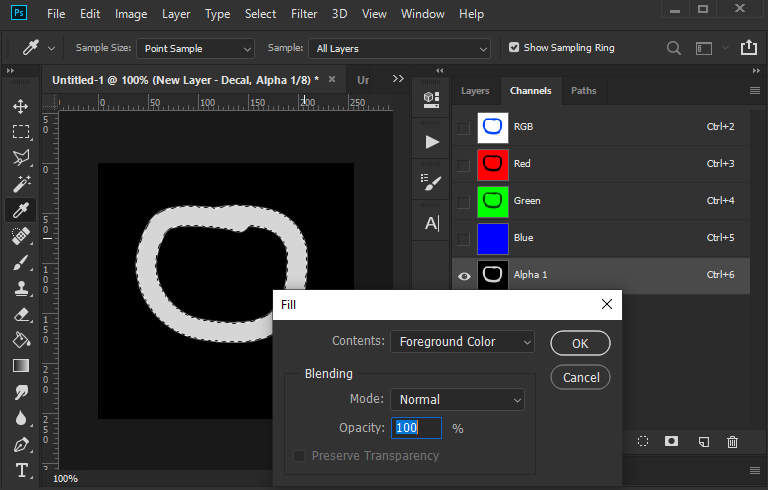This screenshot has width=768, height=490.
Task: Open the Brush Settings panel icon
Action: (x=431, y=182)
